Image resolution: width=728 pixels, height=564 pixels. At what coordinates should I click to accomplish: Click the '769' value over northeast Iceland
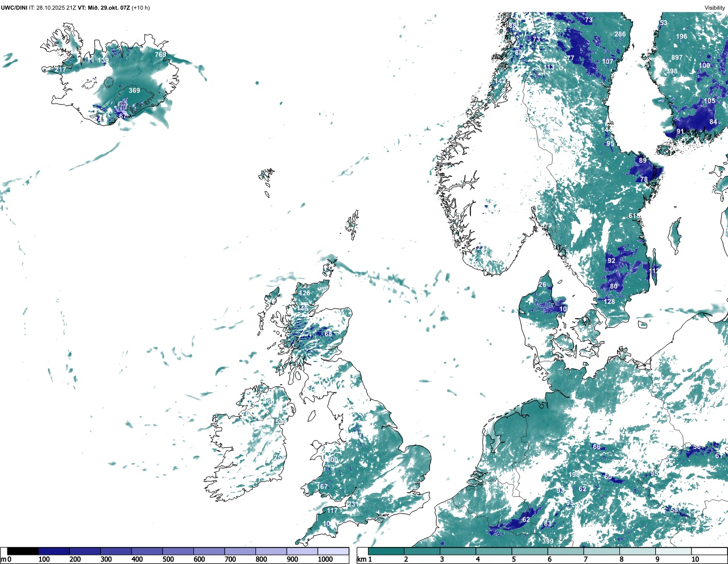pos(160,55)
